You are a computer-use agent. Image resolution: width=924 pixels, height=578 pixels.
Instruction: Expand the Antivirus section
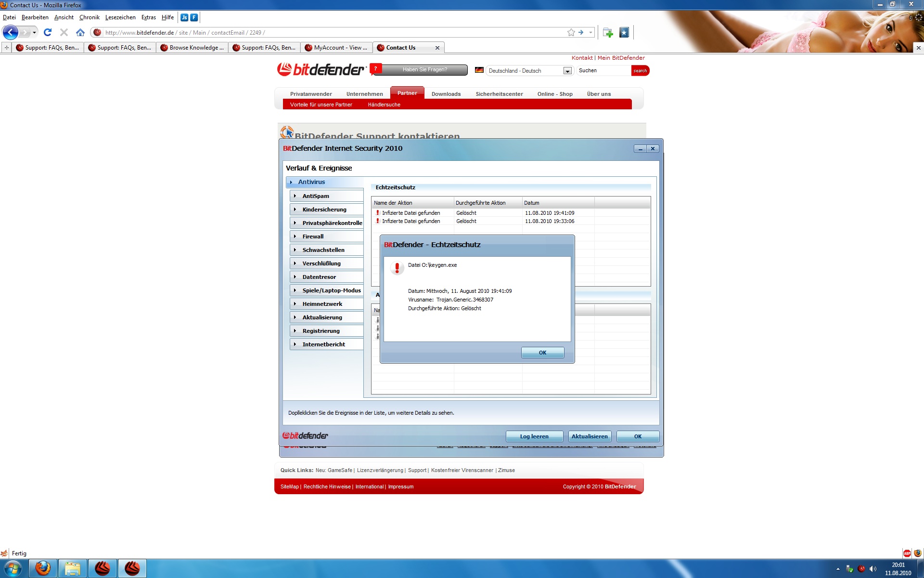[325, 182]
